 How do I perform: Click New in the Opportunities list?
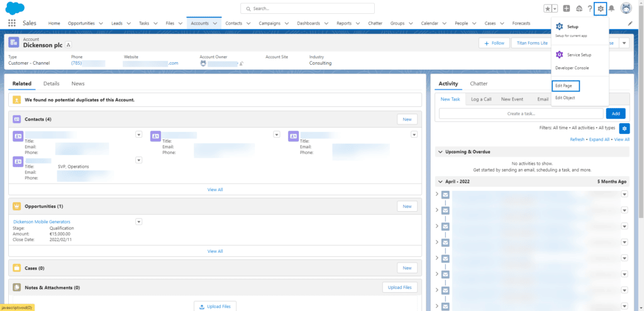tap(407, 206)
